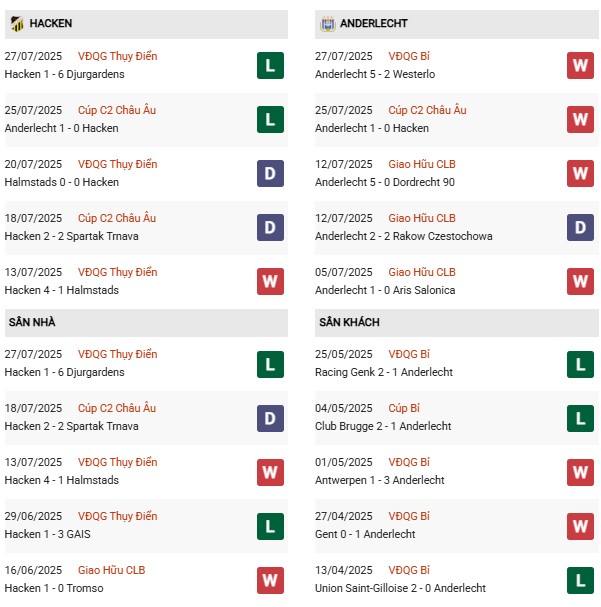Click the L badge for Hacken 1 - 6 Djurgardens on 27/07/2025 in the top Hacken list
The height and width of the screenshot is (607, 601).
(x=270, y=66)
